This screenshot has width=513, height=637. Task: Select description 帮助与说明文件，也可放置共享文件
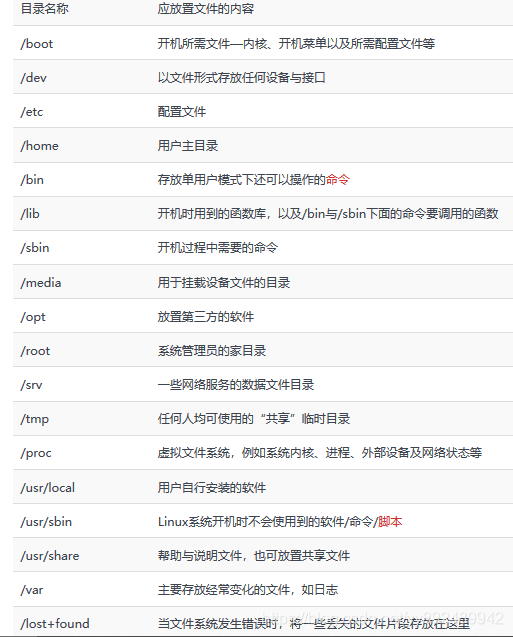tap(254, 555)
